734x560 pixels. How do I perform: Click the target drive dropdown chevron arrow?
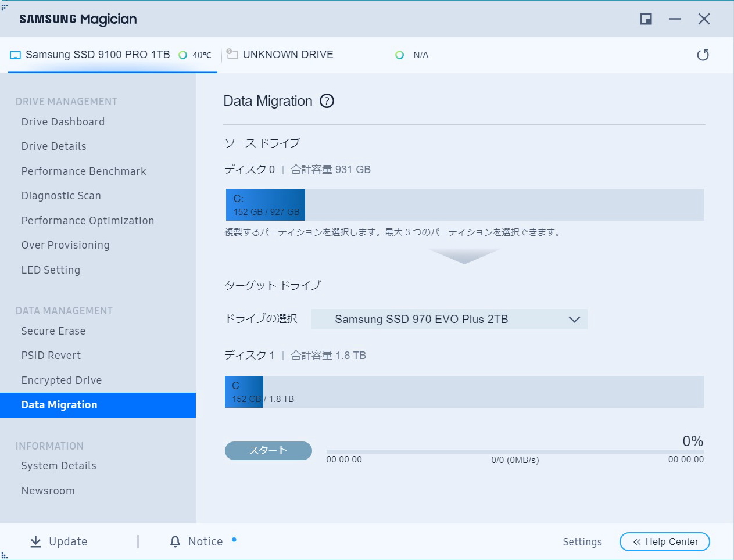coord(574,320)
